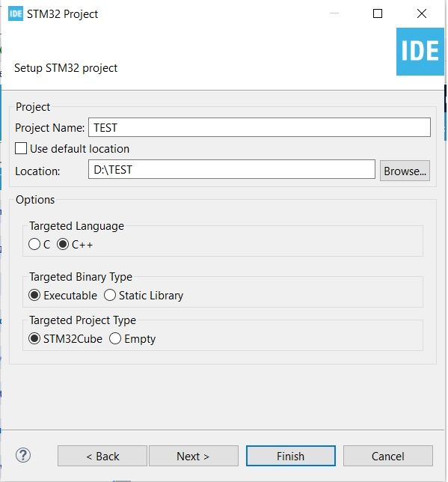This screenshot has width=448, height=482.
Task: Click the 'Targeted Project Type' group label
Action: [x=83, y=320]
